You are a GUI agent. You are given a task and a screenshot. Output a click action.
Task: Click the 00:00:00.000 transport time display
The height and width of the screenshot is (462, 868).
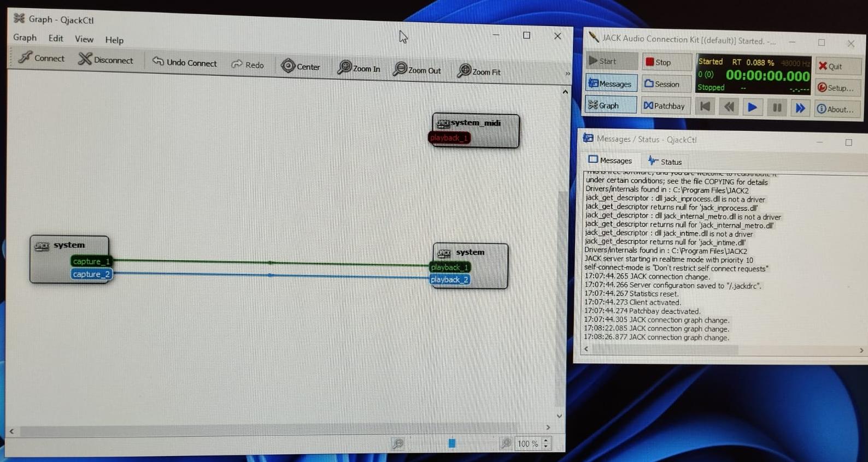767,76
